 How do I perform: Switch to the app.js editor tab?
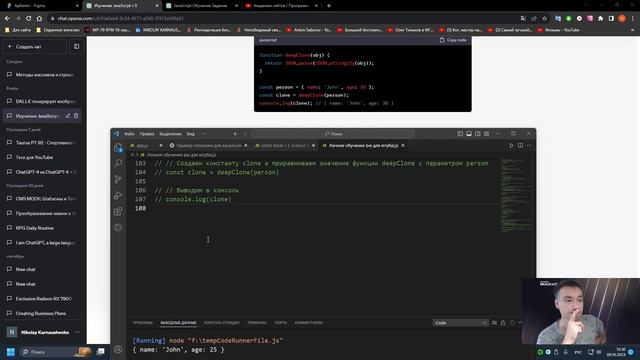point(142,145)
